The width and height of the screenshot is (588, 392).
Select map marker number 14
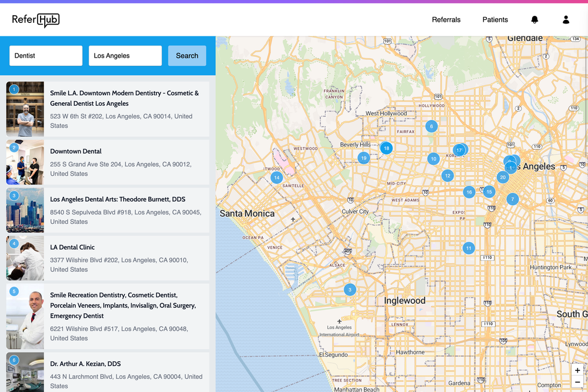pos(277,177)
